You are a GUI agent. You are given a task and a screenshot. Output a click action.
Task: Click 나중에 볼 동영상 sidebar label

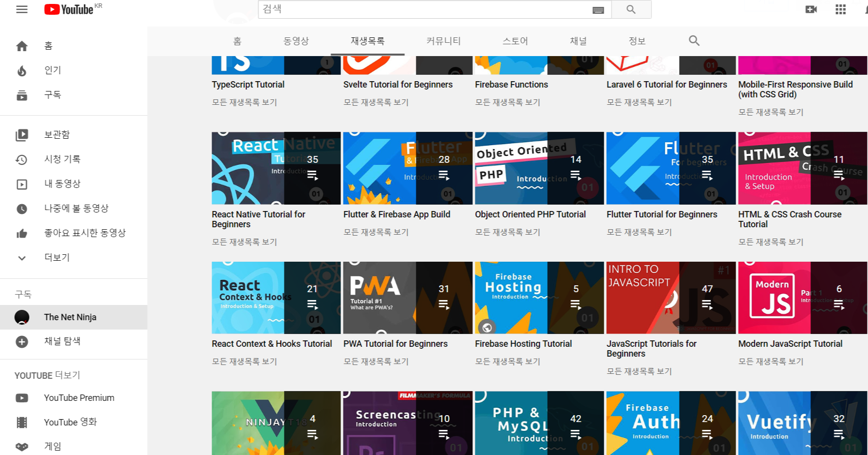pyautogui.click(x=76, y=209)
